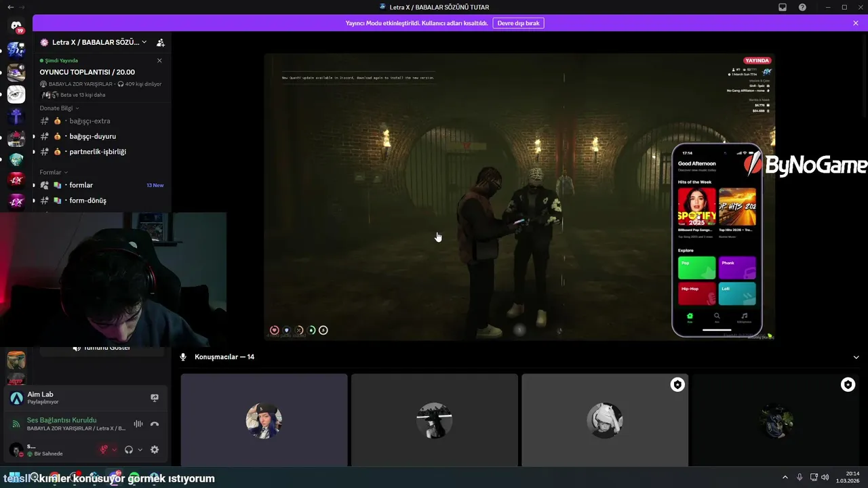Open the white eye sketch server icon

(16, 94)
